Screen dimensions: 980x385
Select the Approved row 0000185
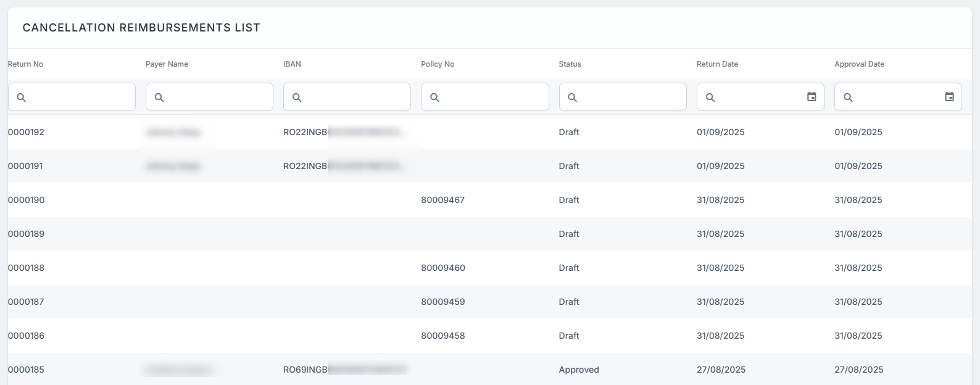[26, 370]
